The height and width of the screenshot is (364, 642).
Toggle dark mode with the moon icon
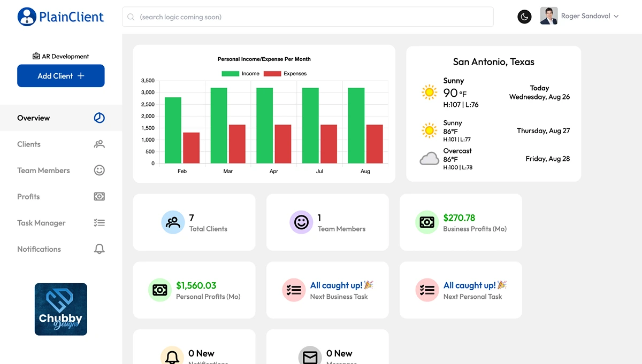coord(524,17)
